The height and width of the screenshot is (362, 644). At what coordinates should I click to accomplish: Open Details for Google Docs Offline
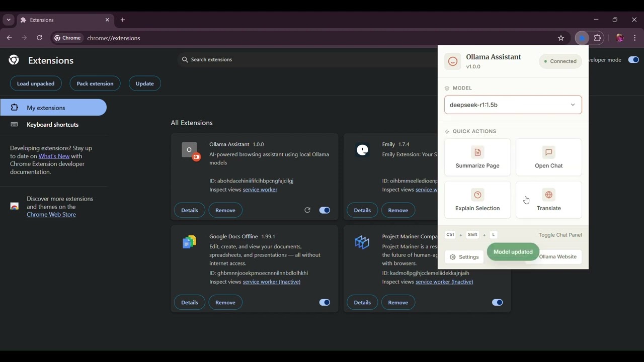click(x=190, y=303)
